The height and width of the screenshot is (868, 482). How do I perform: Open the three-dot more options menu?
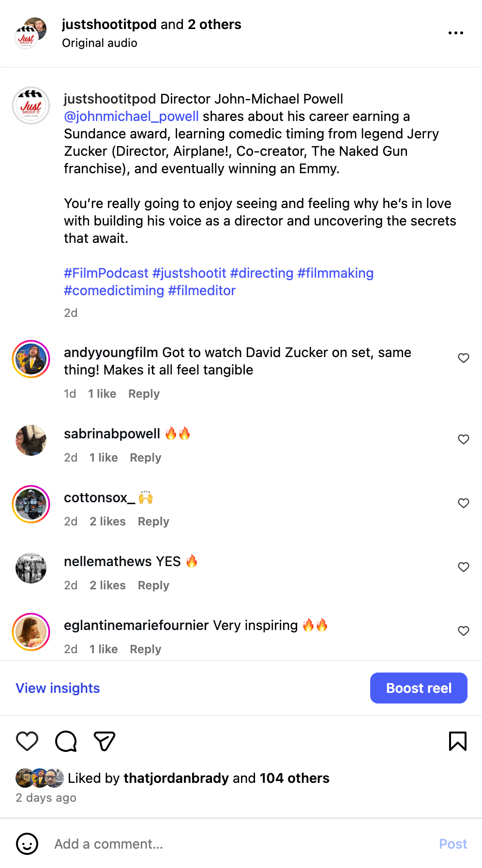(455, 33)
